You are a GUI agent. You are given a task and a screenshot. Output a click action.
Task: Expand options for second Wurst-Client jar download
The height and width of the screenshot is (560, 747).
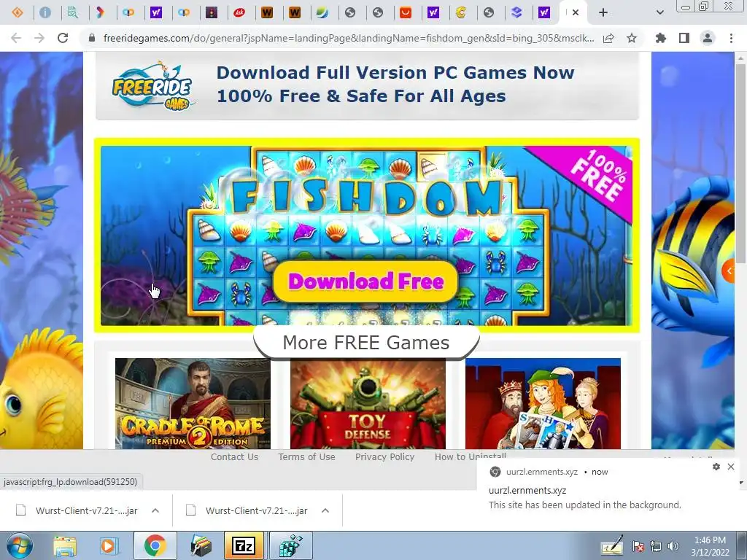(325, 510)
